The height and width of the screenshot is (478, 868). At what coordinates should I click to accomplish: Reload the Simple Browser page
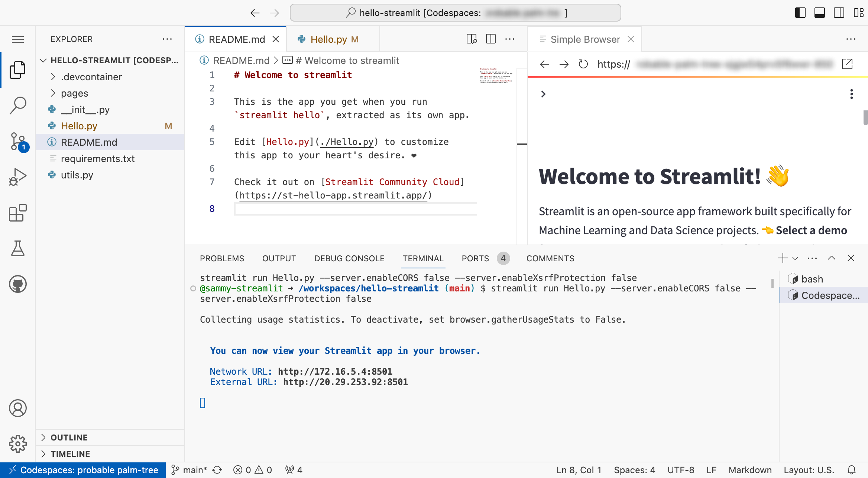click(583, 64)
